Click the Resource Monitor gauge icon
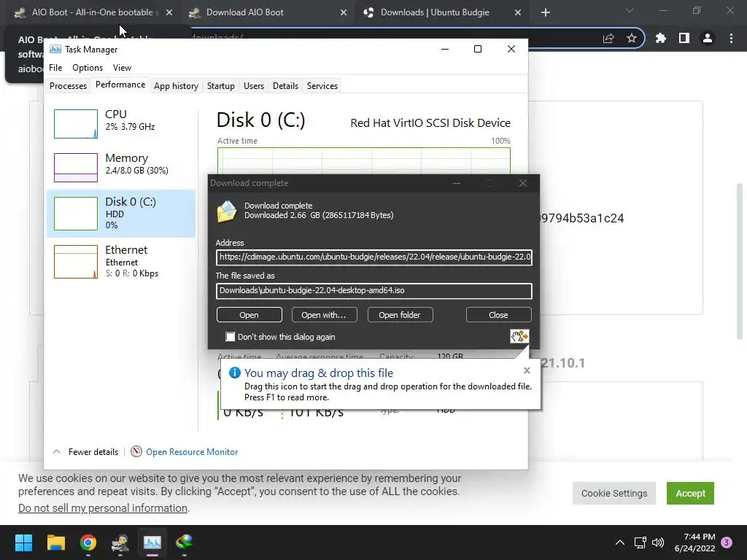This screenshot has width=747, height=560. (x=136, y=451)
